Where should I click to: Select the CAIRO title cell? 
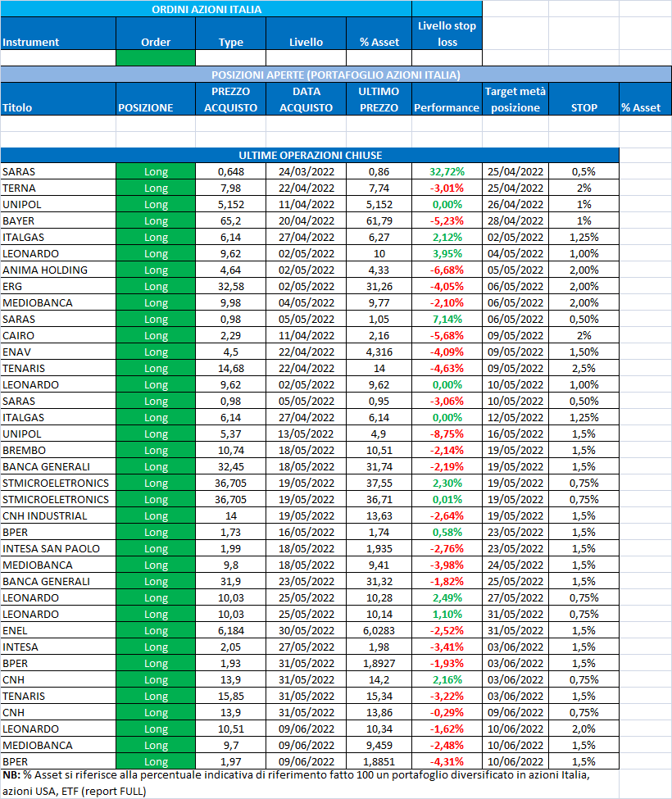[58, 335]
